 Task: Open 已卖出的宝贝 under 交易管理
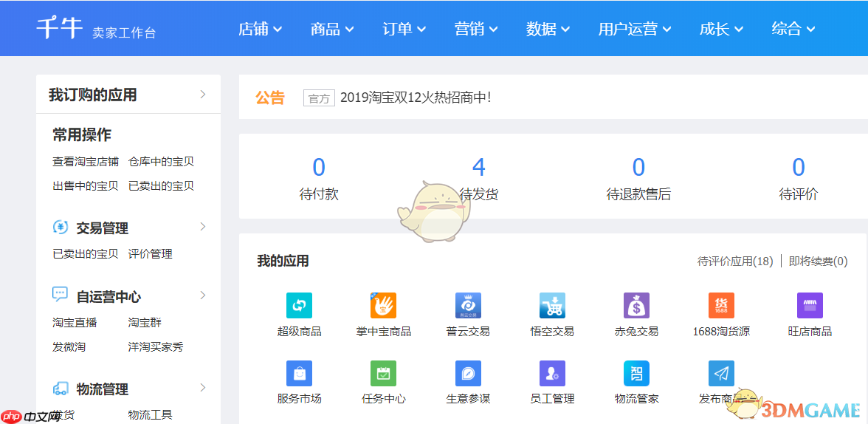(86, 254)
